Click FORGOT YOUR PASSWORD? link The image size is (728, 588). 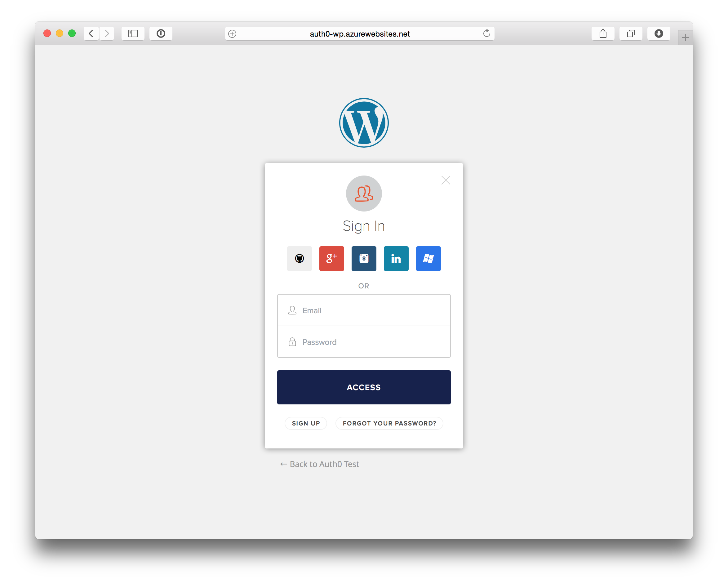pos(388,423)
